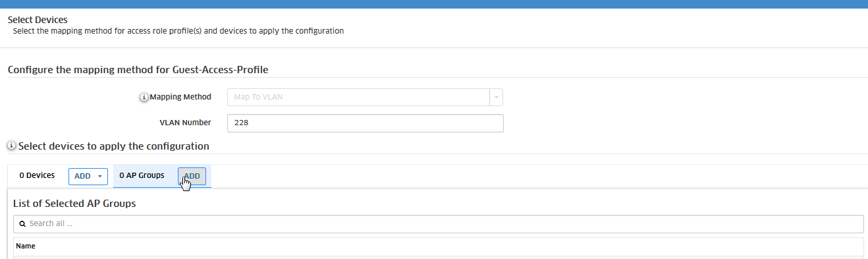
Task: Expand the Map To VLAN dropdown arrow
Action: click(x=497, y=97)
